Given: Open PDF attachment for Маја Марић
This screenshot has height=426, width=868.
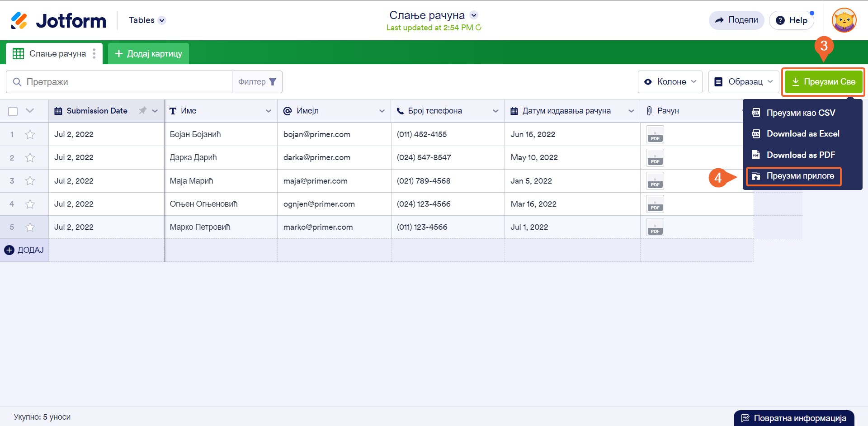Looking at the screenshot, I should [655, 181].
